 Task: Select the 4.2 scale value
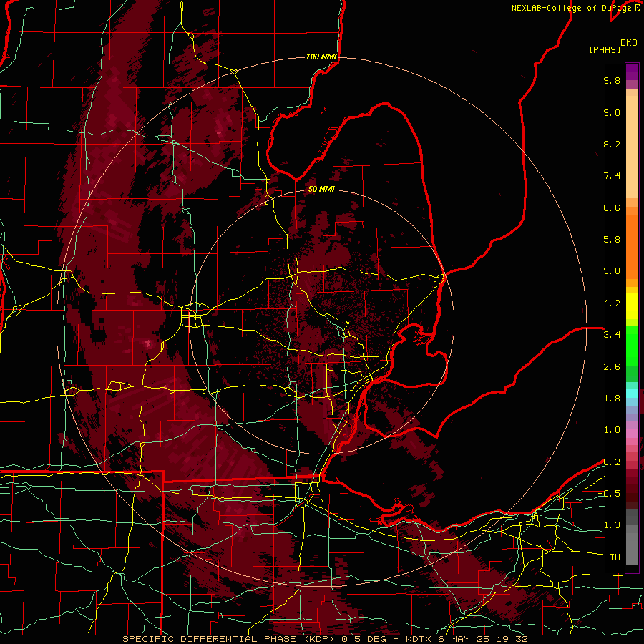tap(612, 303)
